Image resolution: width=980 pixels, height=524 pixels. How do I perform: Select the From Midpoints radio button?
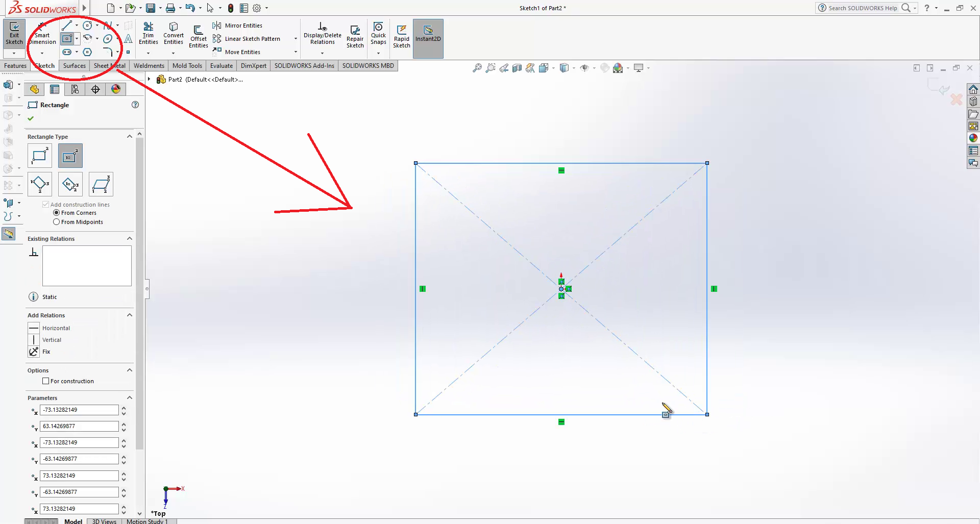click(57, 222)
